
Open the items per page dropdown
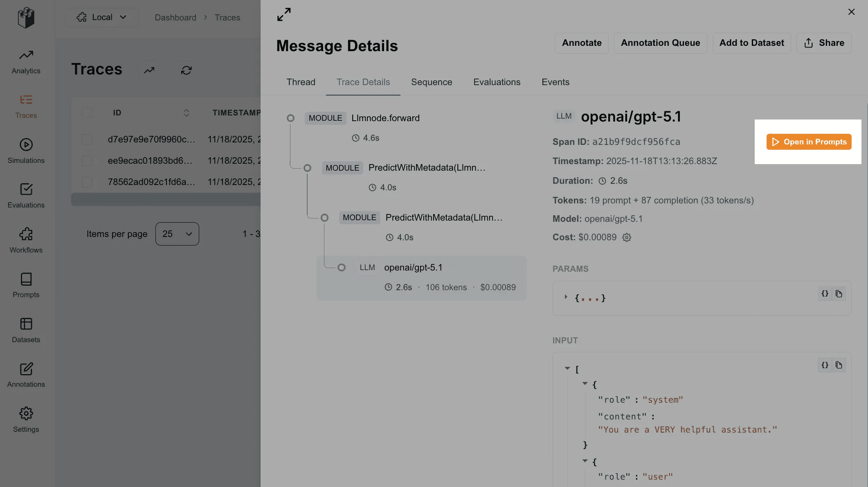[x=177, y=234]
